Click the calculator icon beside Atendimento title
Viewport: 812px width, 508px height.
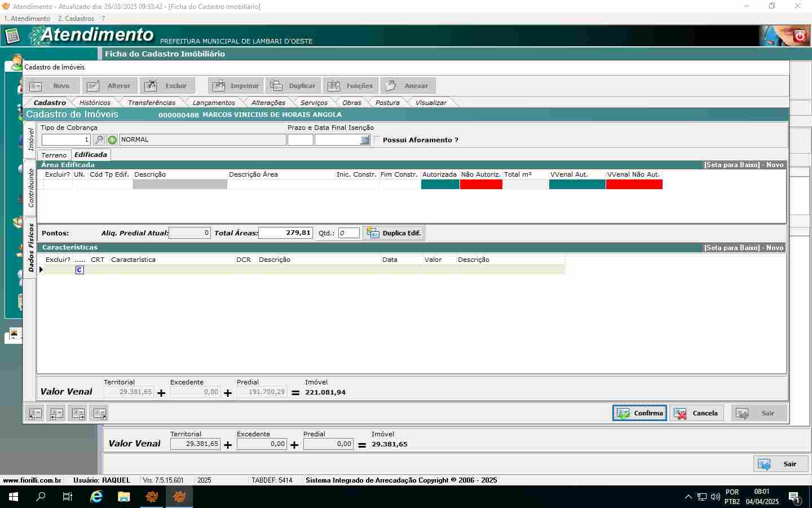[x=12, y=36]
